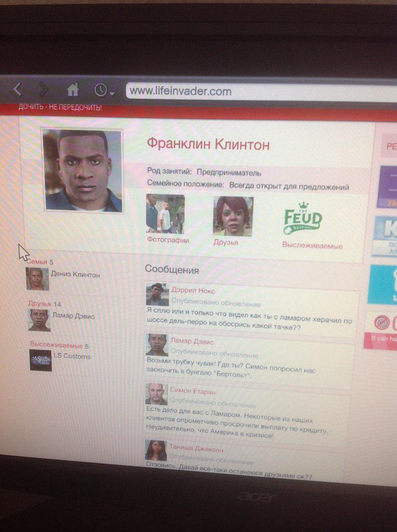Image resolution: width=397 pixels, height=532 pixels.
Task: Click Ламар Дэвис author name in messages
Action: coord(192,341)
